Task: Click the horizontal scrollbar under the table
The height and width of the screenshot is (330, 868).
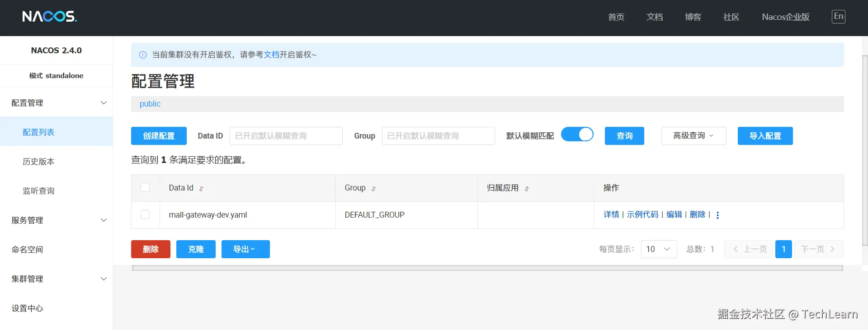Action: 487,268
